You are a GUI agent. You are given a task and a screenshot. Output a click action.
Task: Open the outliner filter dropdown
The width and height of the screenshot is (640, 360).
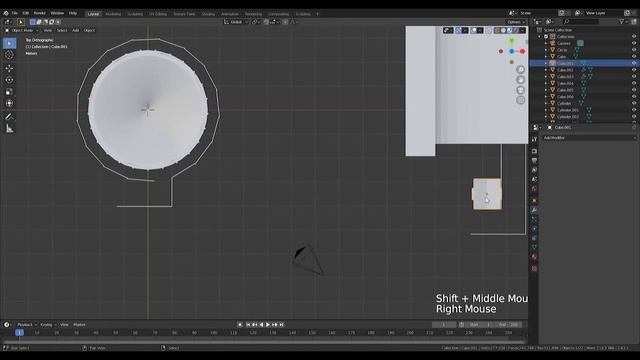pyautogui.click(x=623, y=22)
